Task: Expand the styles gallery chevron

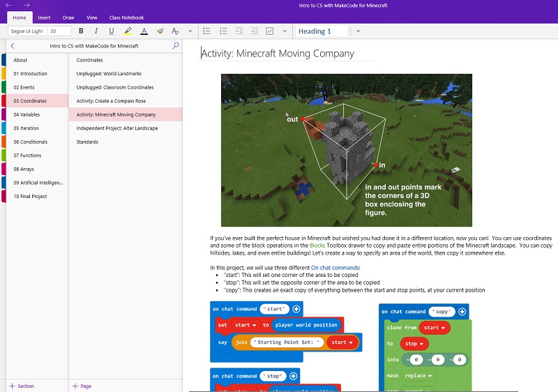Action: 358,31
